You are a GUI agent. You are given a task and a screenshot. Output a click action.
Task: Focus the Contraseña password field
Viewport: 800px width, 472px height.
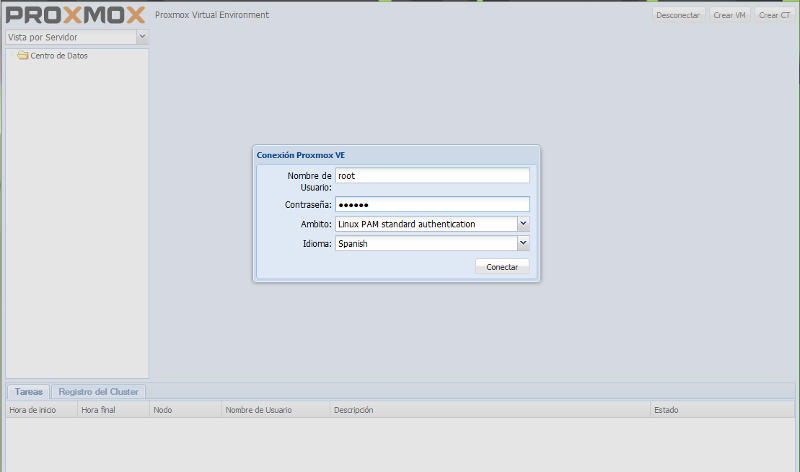click(432, 205)
